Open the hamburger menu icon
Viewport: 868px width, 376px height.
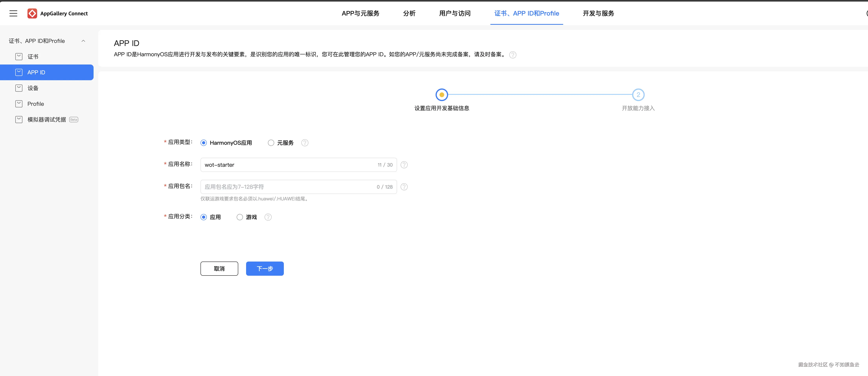(x=13, y=14)
